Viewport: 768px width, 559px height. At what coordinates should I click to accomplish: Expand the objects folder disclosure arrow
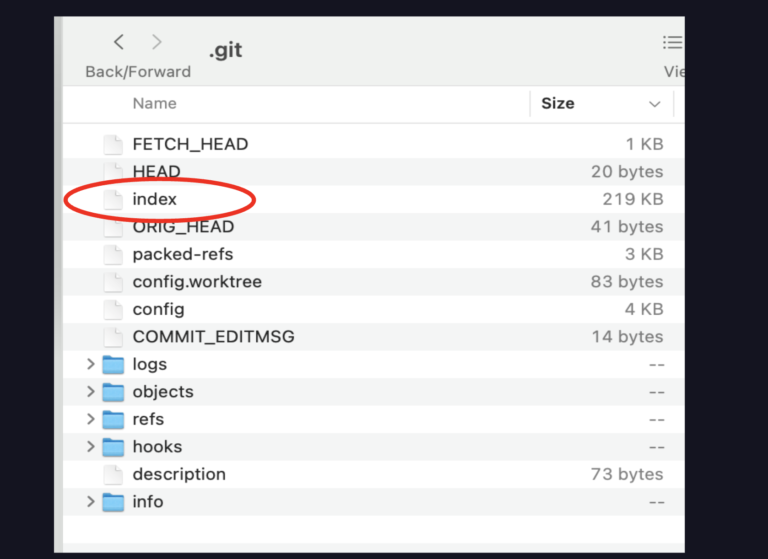[x=91, y=392]
